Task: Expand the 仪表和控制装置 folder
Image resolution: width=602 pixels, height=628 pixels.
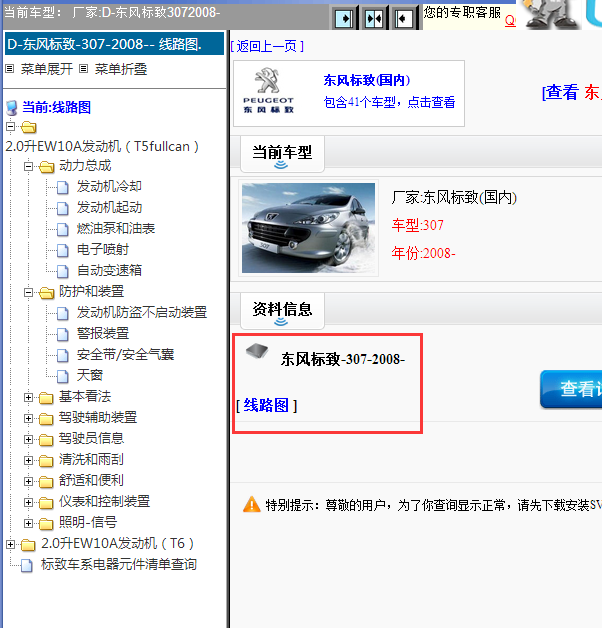Action: (x=28, y=502)
